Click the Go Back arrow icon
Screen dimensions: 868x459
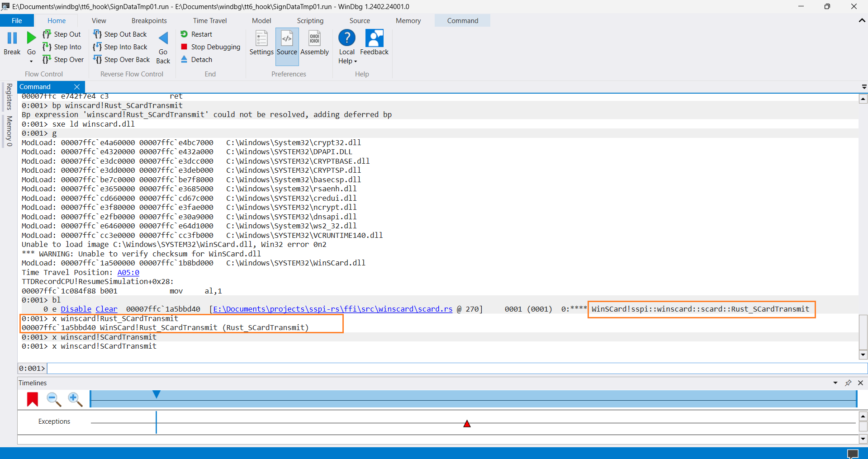163,38
